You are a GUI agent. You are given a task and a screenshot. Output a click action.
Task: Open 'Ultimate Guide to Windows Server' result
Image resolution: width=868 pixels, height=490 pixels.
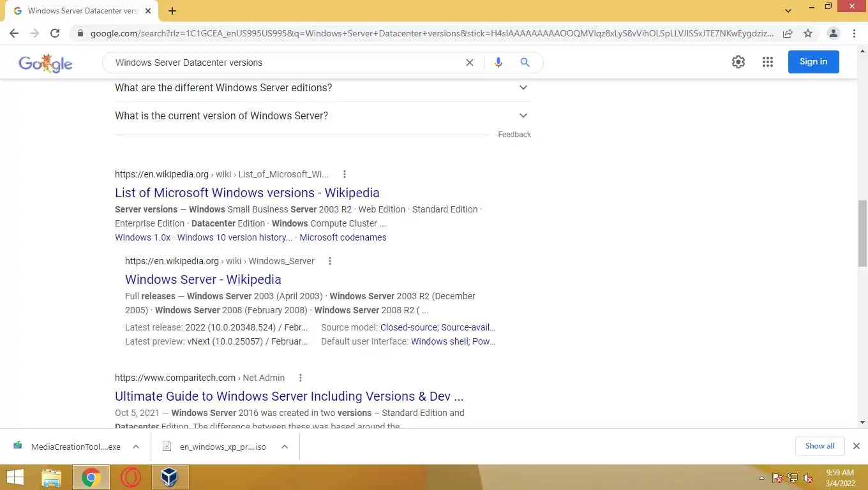[289, 396]
